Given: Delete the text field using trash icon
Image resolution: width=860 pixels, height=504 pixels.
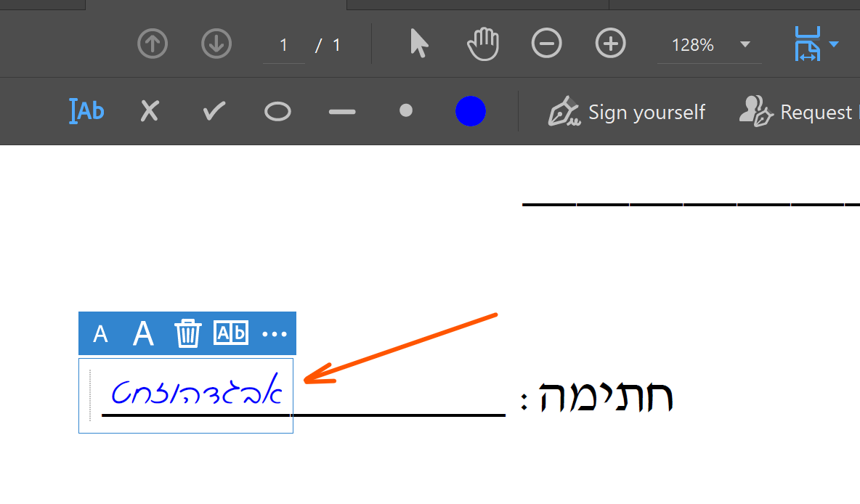Looking at the screenshot, I should (187, 333).
